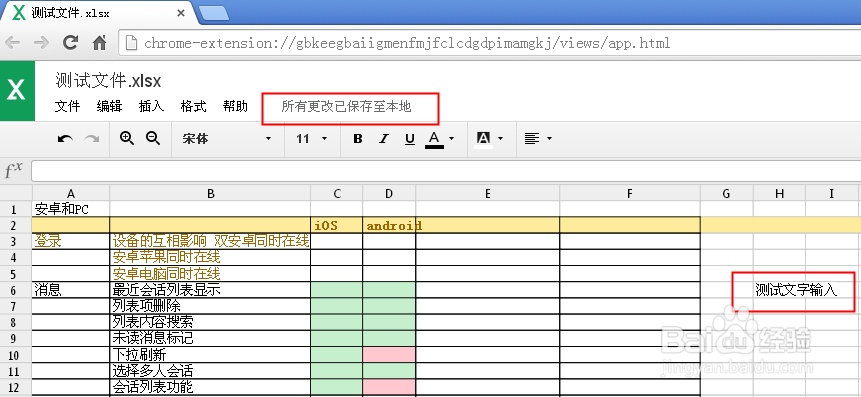The image size is (861, 397).
Task: Select cell 列表项删除
Action: click(210, 306)
